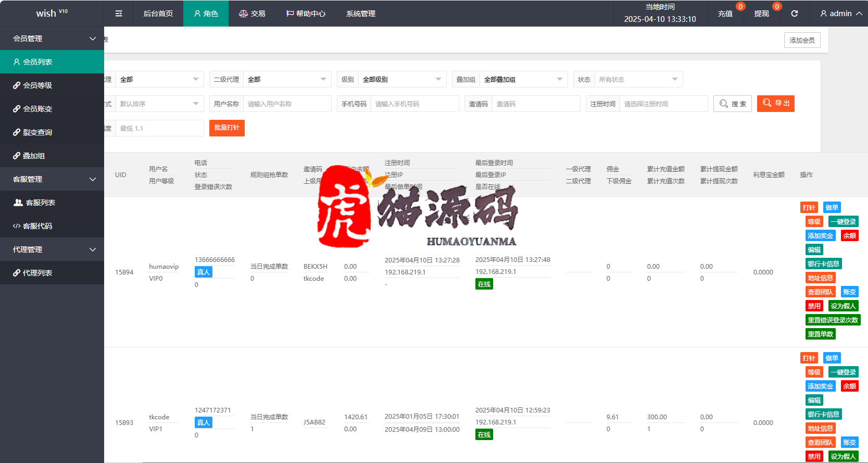Viewport: 868px width, 463px height.
Task: Open the 交易 top menu
Action: 252,14
